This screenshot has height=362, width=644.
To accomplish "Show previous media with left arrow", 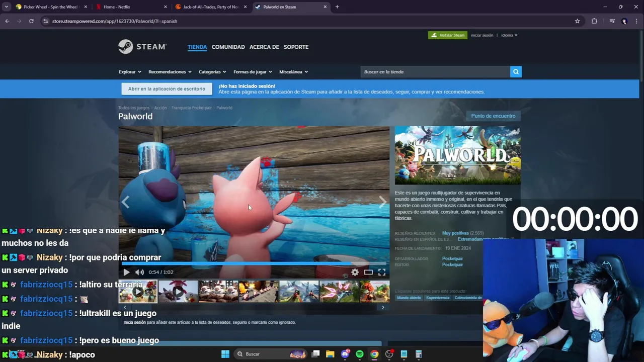I will 125,202.
